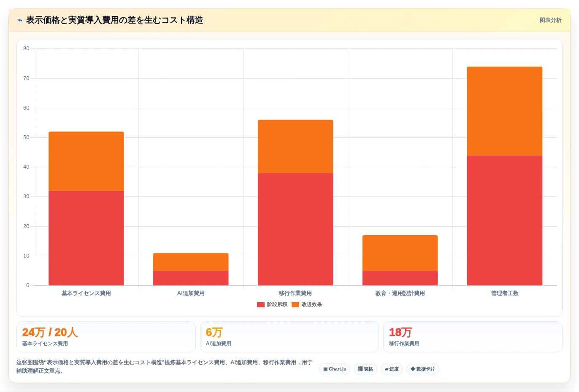The height and width of the screenshot is (392, 579).
Task: Select the orange segment of 教育・運用設計費用 bar
Action: point(400,253)
